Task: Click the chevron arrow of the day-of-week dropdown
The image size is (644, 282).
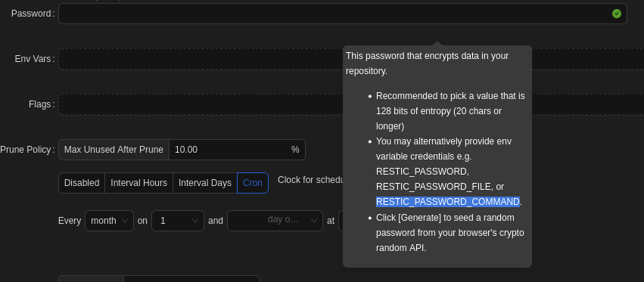Action: [314, 221]
